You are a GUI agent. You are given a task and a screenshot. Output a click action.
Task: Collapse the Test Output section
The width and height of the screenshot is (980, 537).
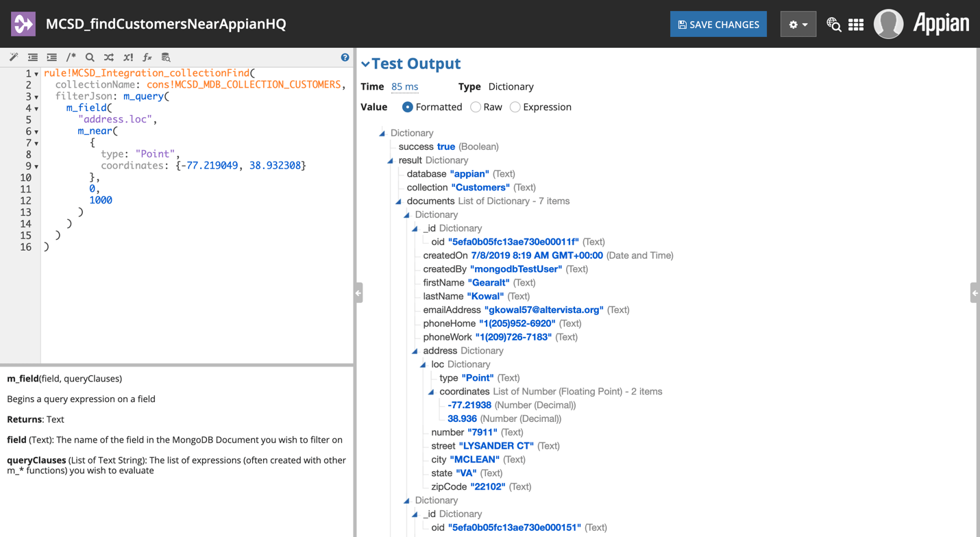(366, 63)
